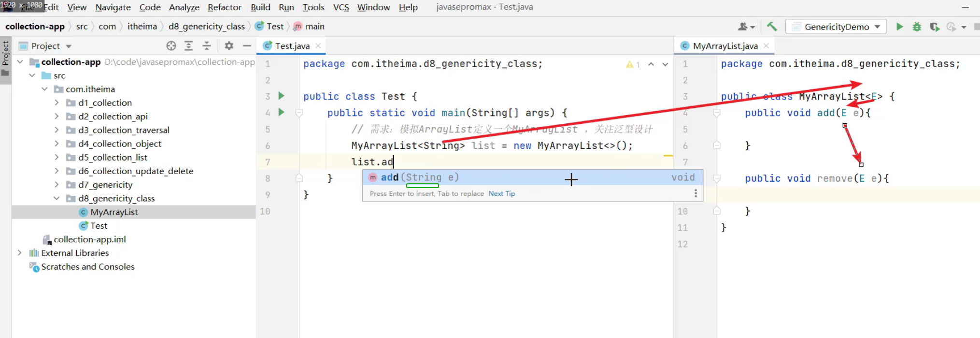Expand the d7_genericity package
980x338 pixels.
(57, 185)
